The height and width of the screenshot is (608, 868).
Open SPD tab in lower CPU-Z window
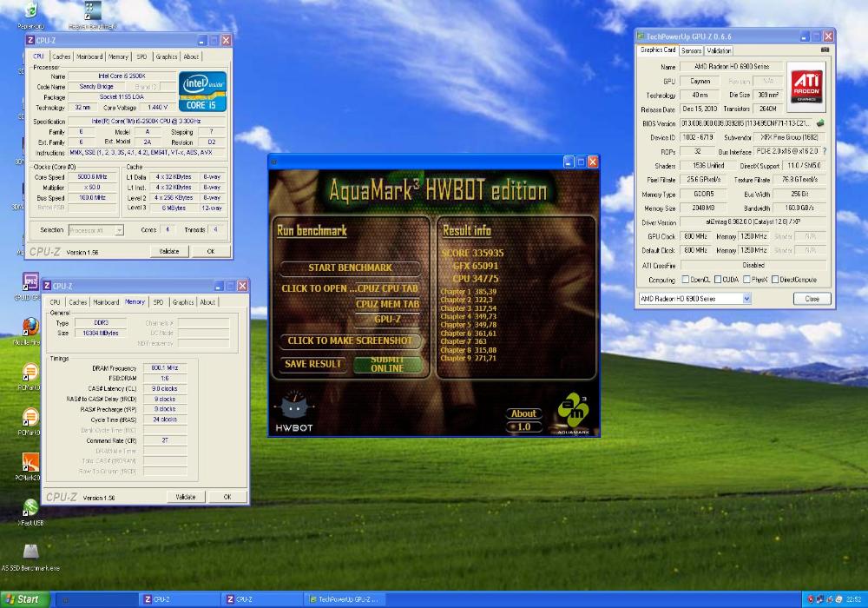click(158, 302)
